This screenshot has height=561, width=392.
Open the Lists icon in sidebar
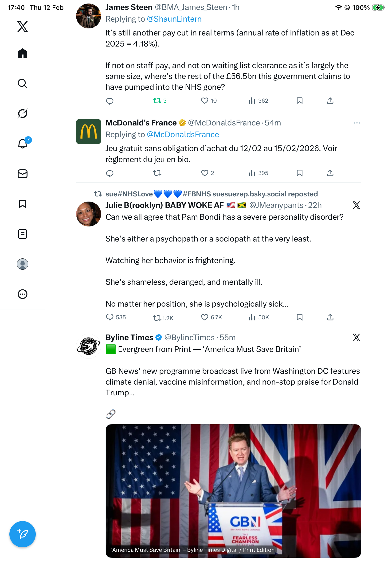pos(23,234)
